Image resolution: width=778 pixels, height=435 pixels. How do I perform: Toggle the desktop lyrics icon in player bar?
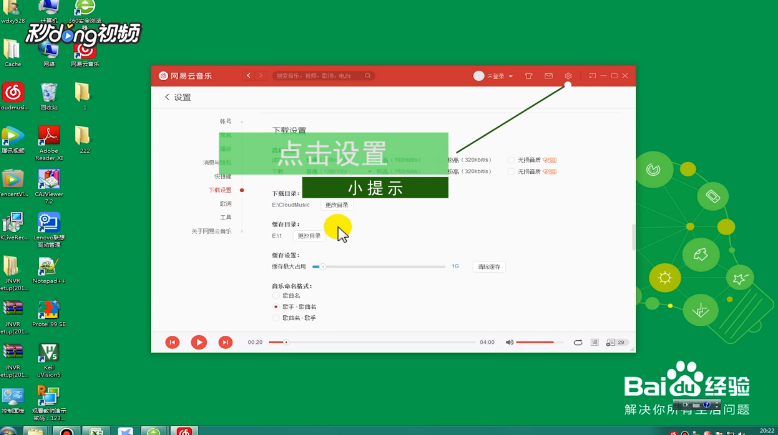[x=595, y=342]
